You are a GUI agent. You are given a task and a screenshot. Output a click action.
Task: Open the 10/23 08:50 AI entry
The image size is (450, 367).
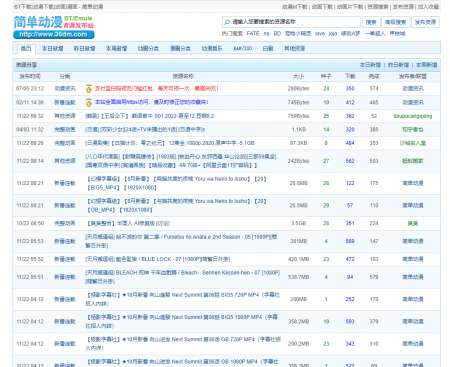point(128,223)
